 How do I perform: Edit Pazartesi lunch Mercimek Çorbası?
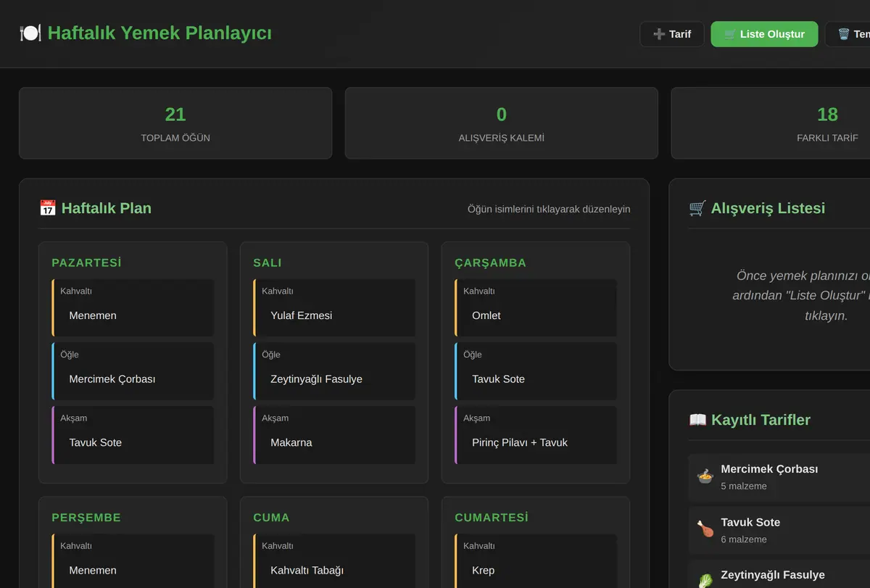pos(133,379)
